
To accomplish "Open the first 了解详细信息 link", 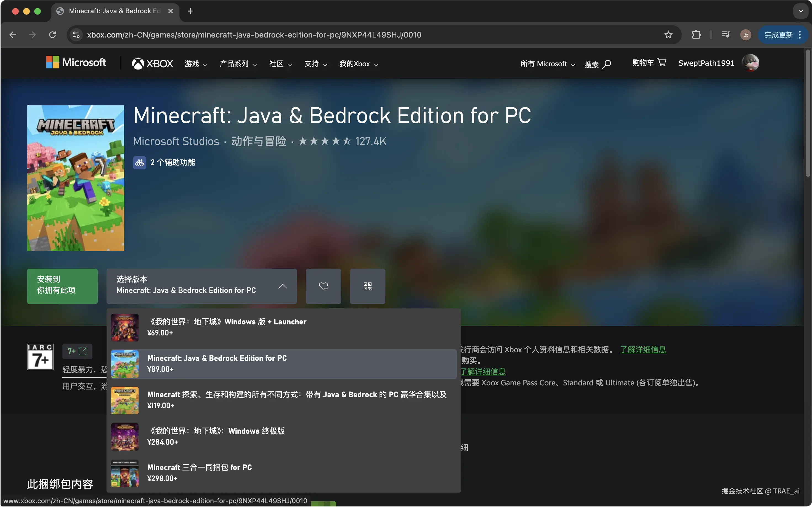I will pos(643,349).
